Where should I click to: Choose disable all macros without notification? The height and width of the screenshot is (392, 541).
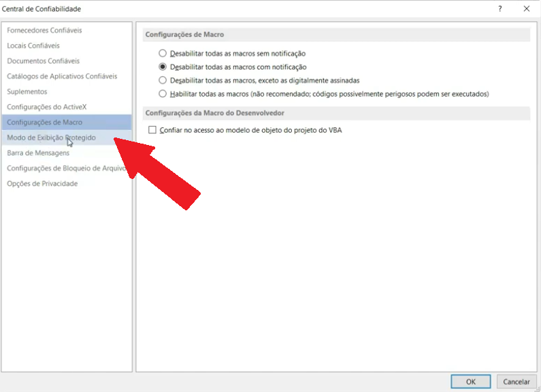(x=163, y=53)
